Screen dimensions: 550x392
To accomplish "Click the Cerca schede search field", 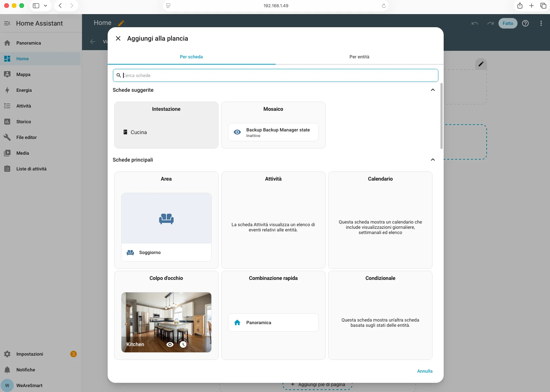I will point(275,75).
